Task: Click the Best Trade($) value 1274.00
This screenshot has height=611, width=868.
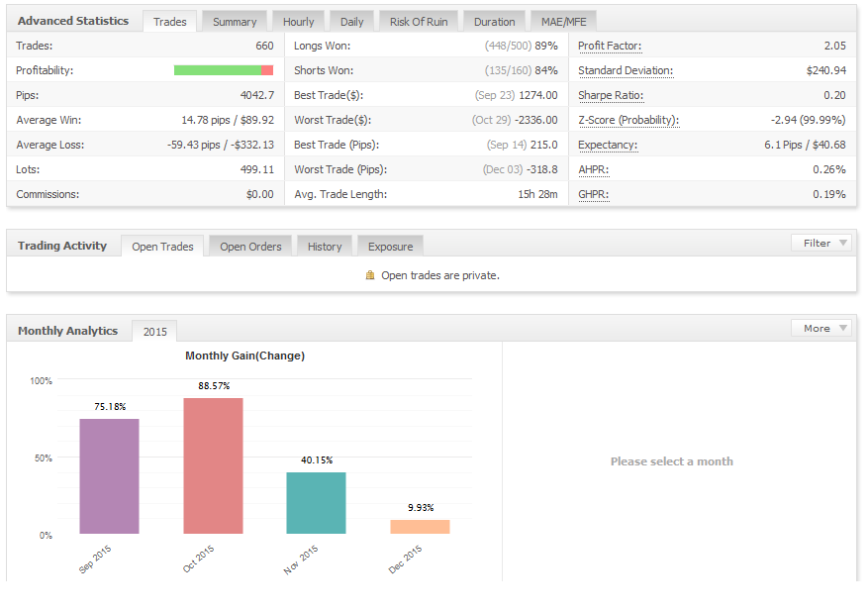Action: tap(538, 95)
